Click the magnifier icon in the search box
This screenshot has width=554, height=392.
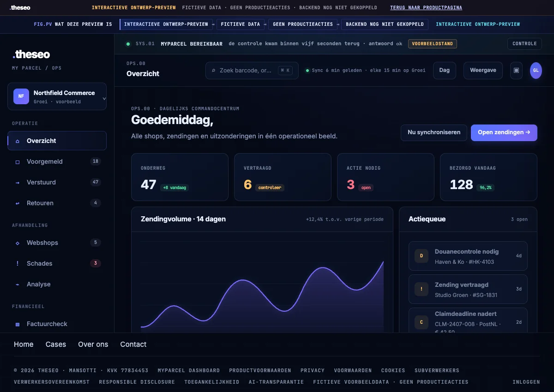213,71
